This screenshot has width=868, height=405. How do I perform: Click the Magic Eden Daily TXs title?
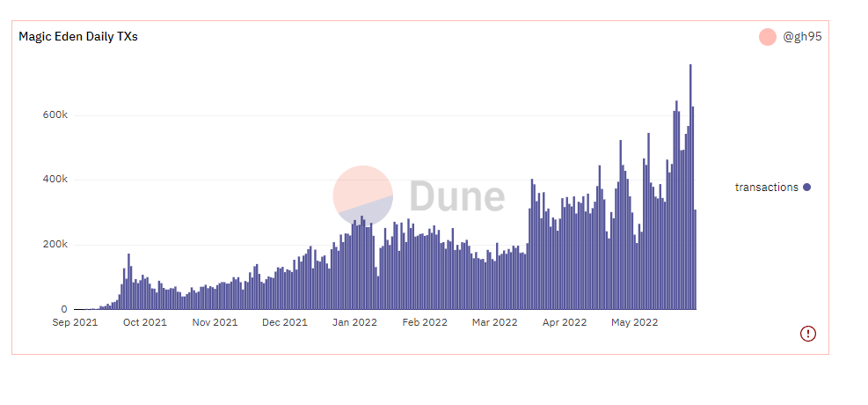click(78, 37)
